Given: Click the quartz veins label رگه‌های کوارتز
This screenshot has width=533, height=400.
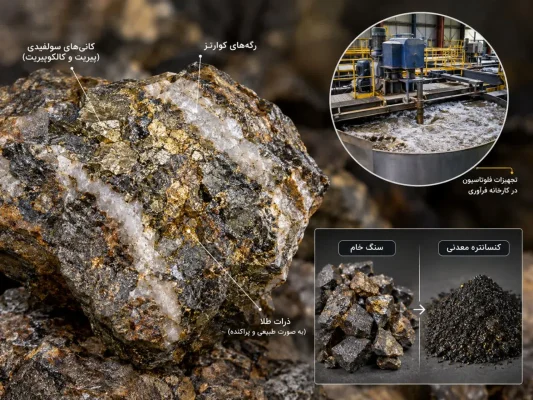Looking at the screenshot, I should [230, 47].
